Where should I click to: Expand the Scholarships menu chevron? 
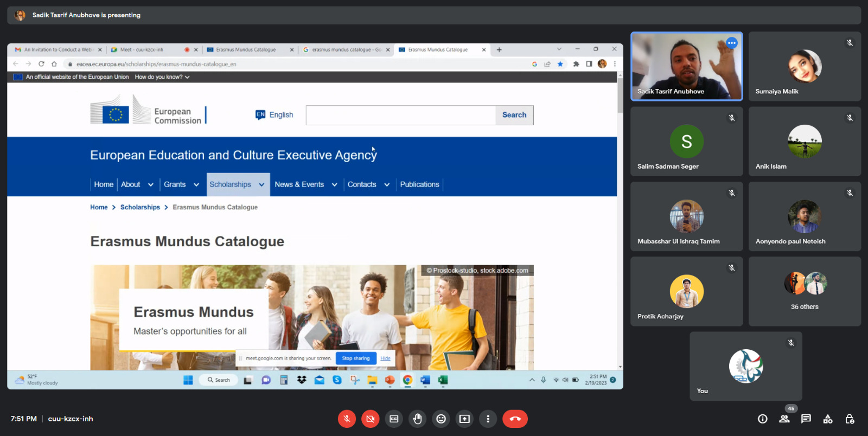pos(261,184)
